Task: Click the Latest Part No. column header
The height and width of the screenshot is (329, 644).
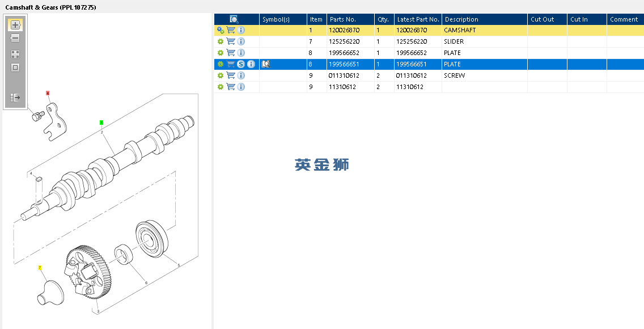Action: (x=418, y=19)
